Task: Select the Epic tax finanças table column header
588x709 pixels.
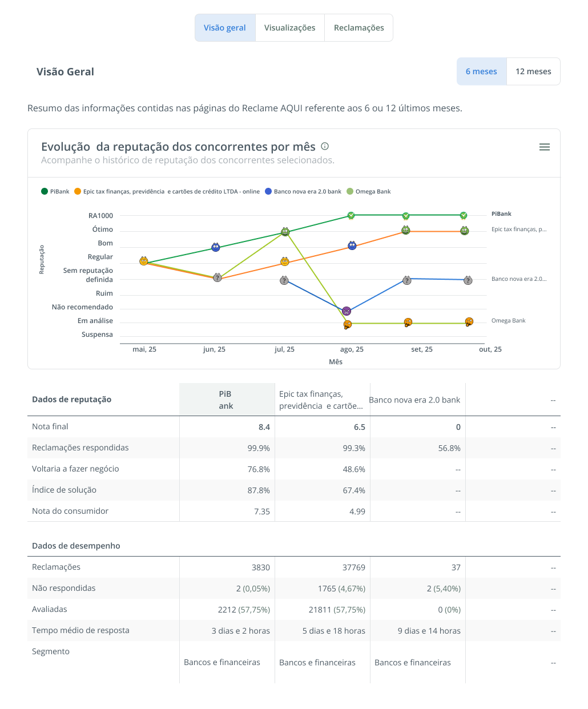Action: pos(322,400)
